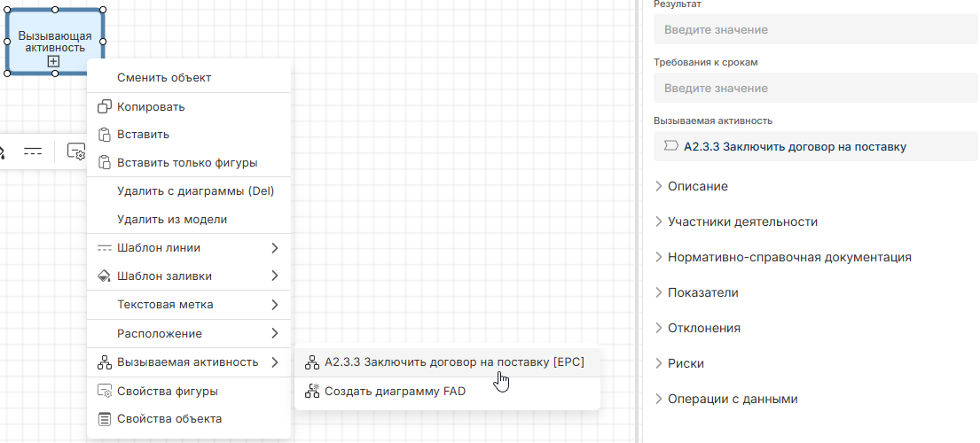Select Удалить из модели menu item
This screenshot has height=443, width=980.
171,220
